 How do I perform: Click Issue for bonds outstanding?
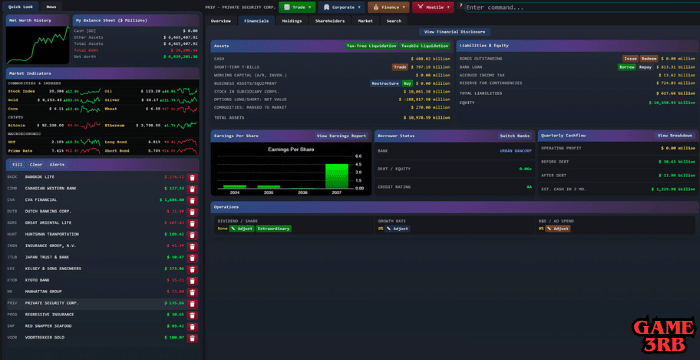(630, 59)
